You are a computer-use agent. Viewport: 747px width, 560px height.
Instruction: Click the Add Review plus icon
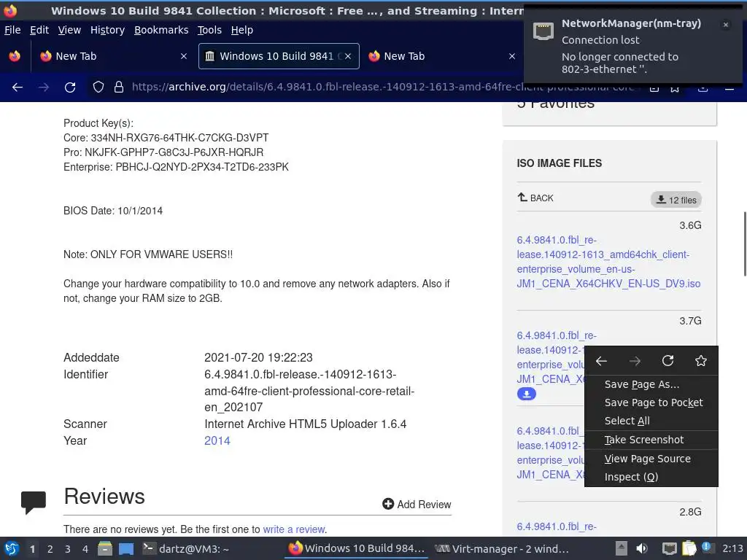pyautogui.click(x=388, y=504)
